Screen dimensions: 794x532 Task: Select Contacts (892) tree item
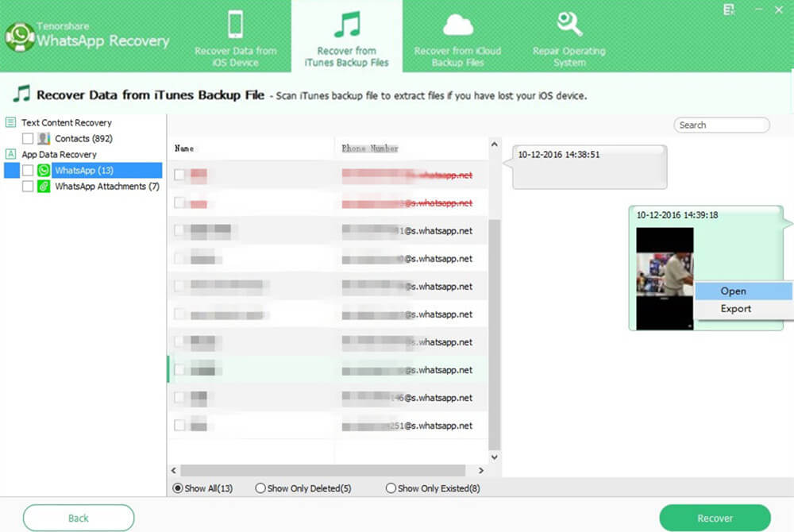tap(83, 138)
